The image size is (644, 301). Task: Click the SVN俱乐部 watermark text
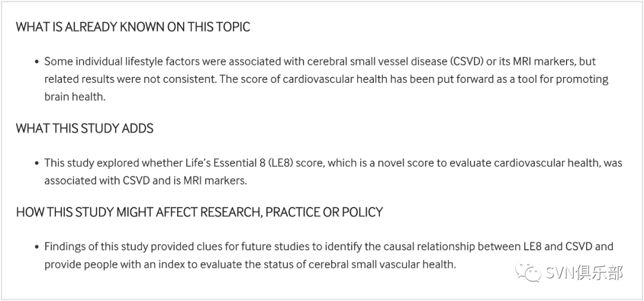coord(584,272)
